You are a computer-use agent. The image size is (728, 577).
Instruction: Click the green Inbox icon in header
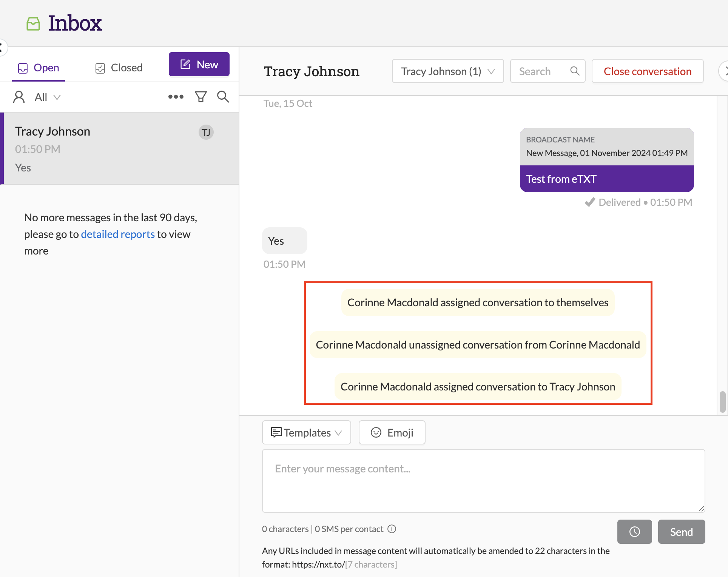pos(33,24)
